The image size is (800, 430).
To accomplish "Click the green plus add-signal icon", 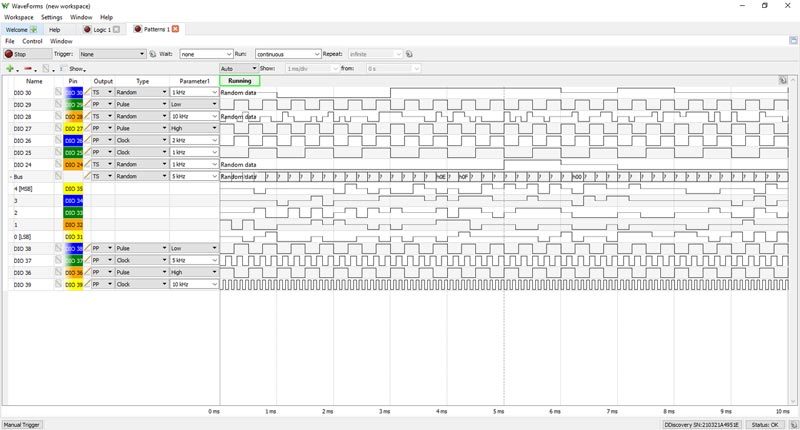I will pyautogui.click(x=10, y=68).
